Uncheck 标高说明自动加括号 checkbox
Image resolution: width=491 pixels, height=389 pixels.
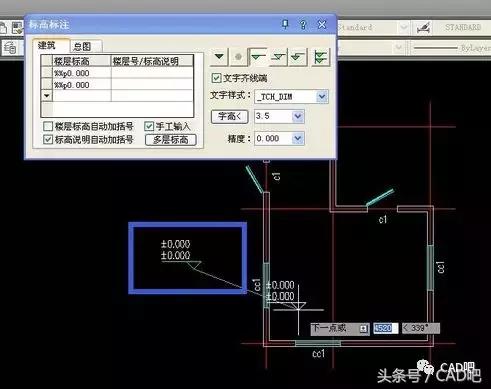tap(48, 139)
